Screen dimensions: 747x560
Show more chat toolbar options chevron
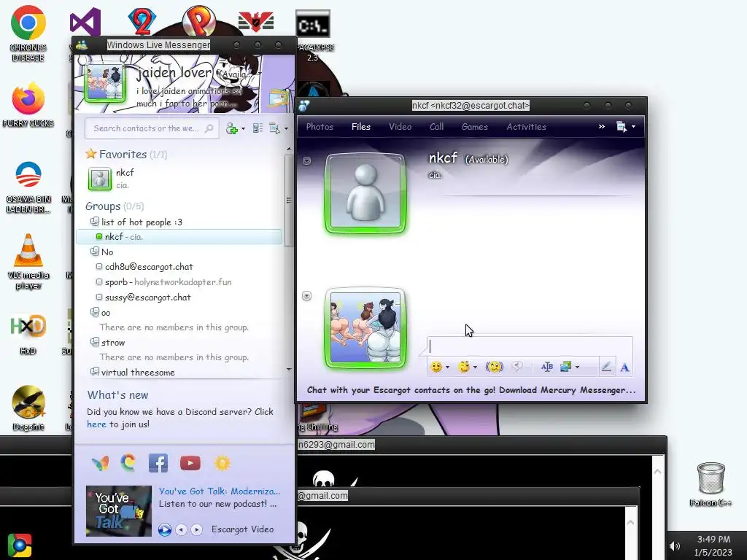(602, 126)
